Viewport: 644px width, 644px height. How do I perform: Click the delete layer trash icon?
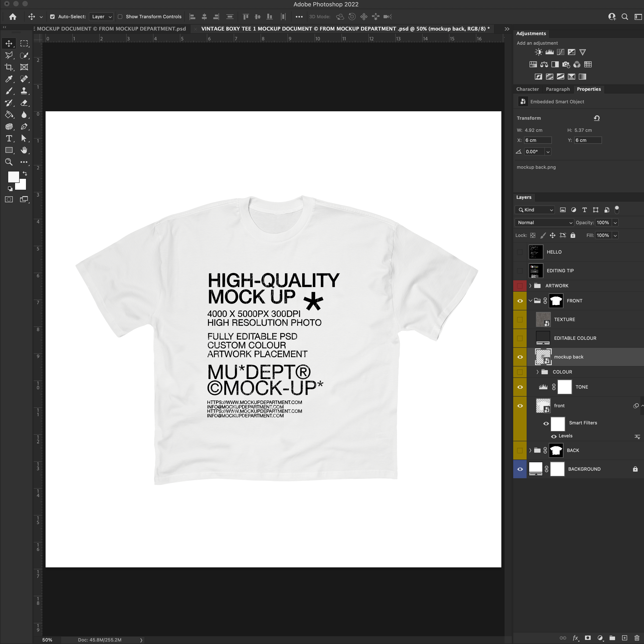pyautogui.click(x=637, y=638)
